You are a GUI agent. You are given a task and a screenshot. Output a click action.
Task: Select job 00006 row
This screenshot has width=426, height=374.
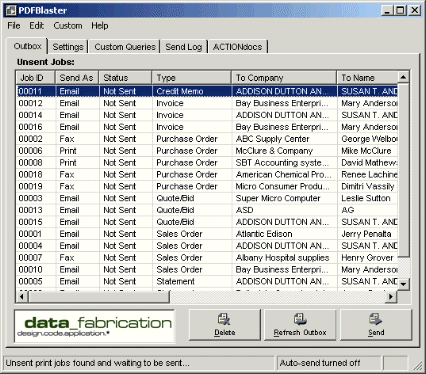[x=207, y=151]
